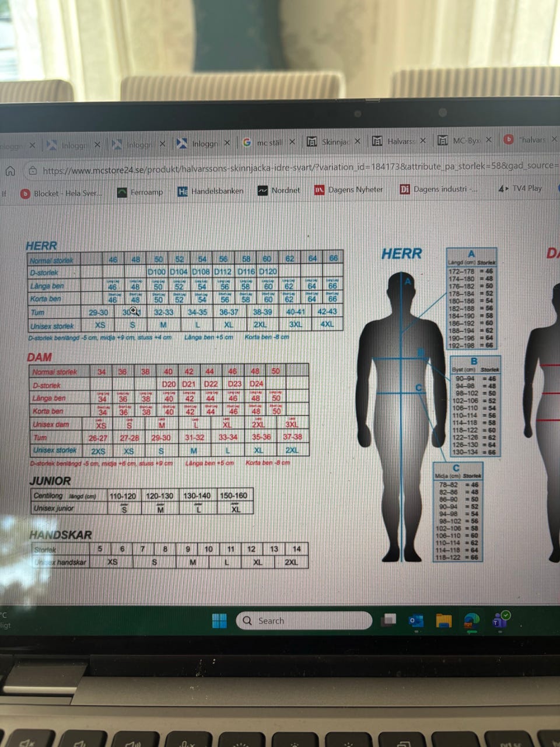This screenshot has height=747, width=560.
Task: Open the Dagens industri bookmark
Action: (439, 189)
